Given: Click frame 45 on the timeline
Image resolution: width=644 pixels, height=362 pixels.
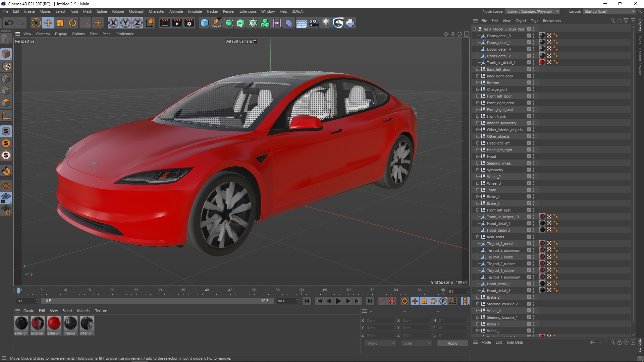Looking at the screenshot, I should pos(230,290).
